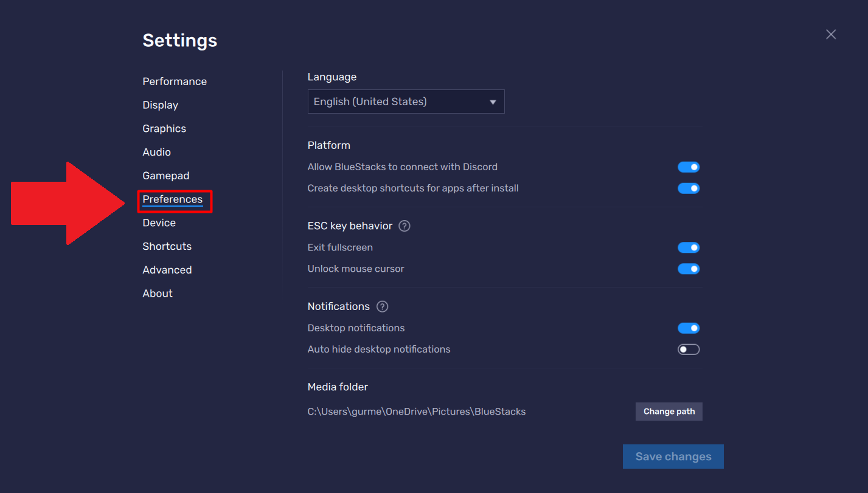Close the Settings window
This screenshot has width=868, height=493.
pyautogui.click(x=831, y=35)
